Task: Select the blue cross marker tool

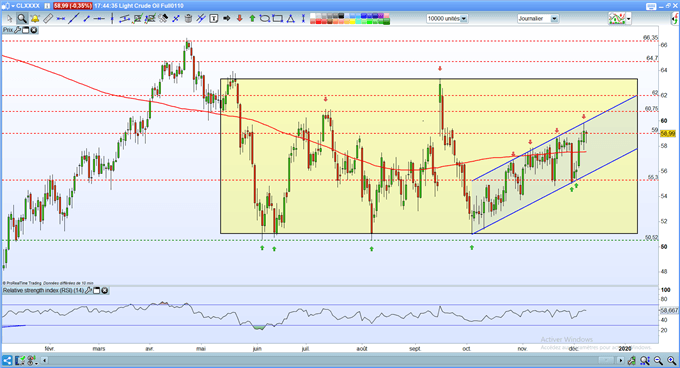Action: tap(176, 19)
